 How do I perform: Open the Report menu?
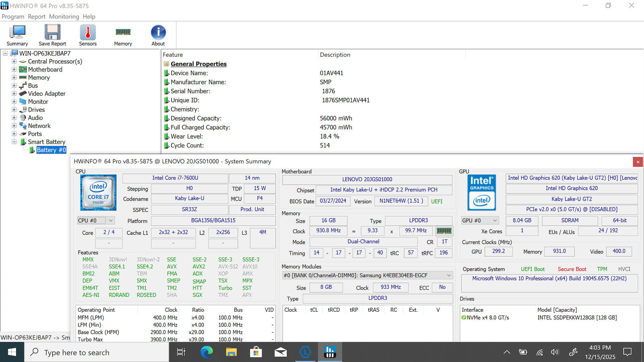37,16
